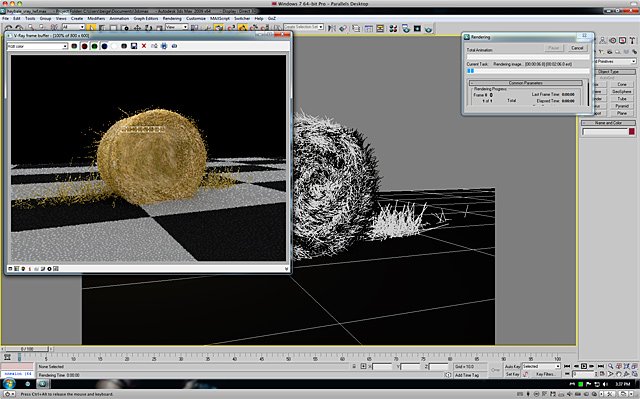
Task: Create a Cone primitive button
Action: [x=622, y=84]
